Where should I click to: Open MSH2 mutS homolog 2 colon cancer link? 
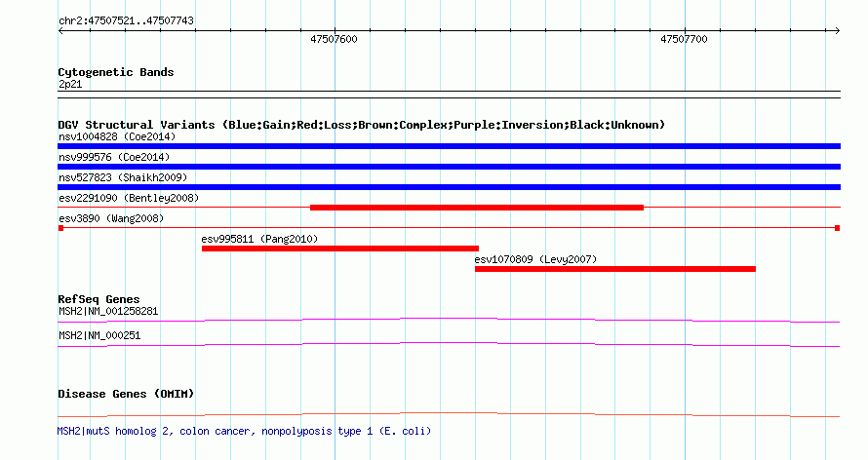point(244,431)
